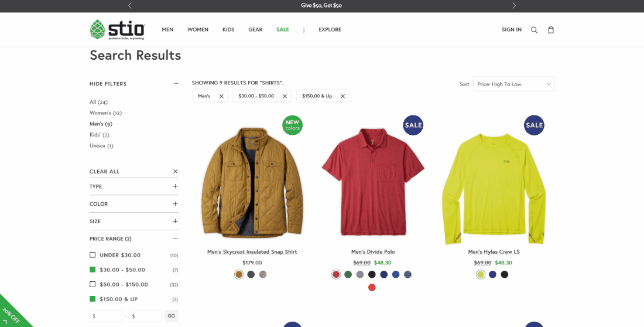Viewport: 644px width, 327px height.
Task: Select green swatch for Divide Polo
Action: tap(348, 274)
